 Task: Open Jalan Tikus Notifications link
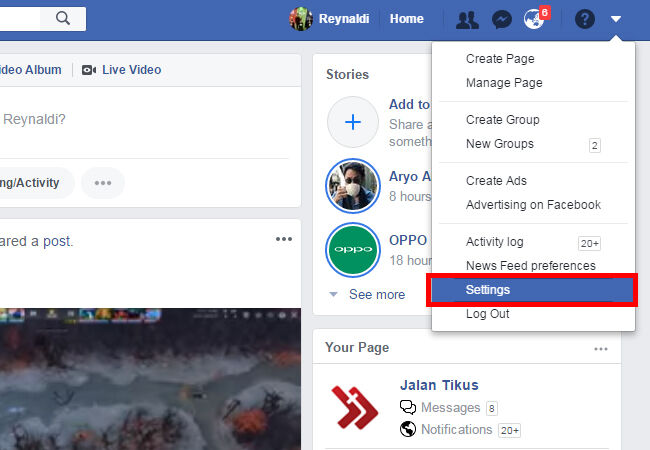(x=457, y=430)
